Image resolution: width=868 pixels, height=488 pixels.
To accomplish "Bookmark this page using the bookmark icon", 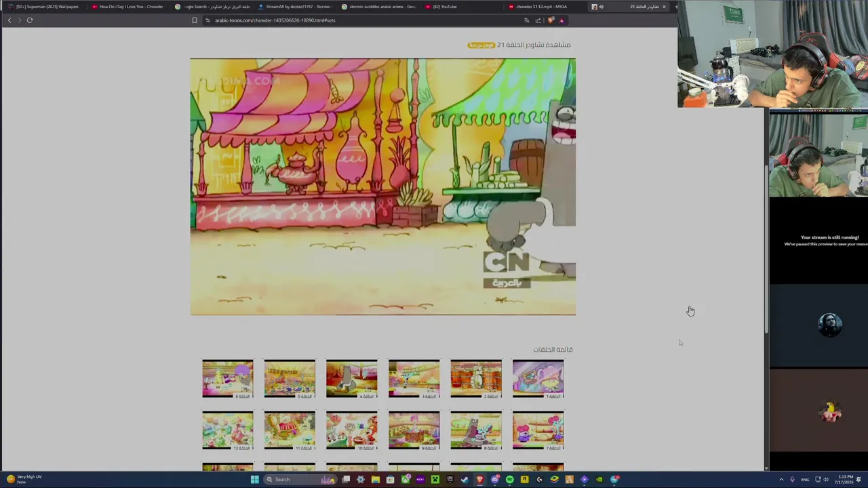I will (x=195, y=20).
